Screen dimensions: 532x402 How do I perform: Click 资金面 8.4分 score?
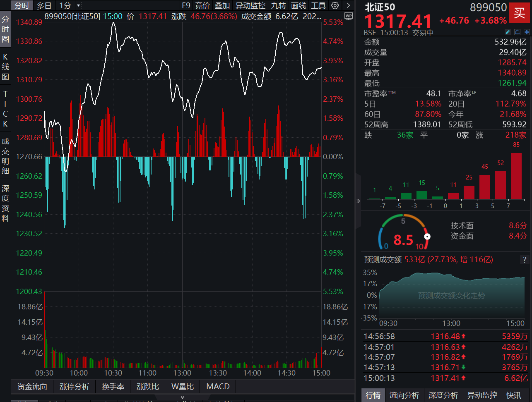pyautogui.click(x=489, y=236)
